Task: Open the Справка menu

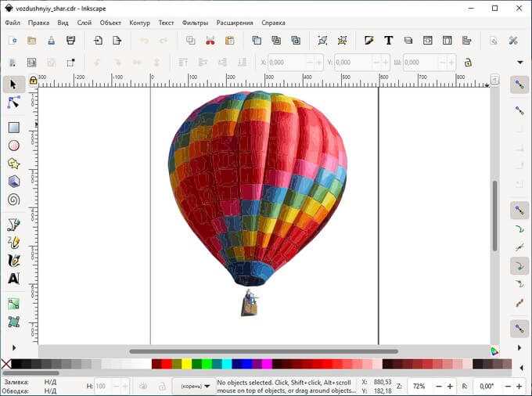Action: click(x=273, y=23)
